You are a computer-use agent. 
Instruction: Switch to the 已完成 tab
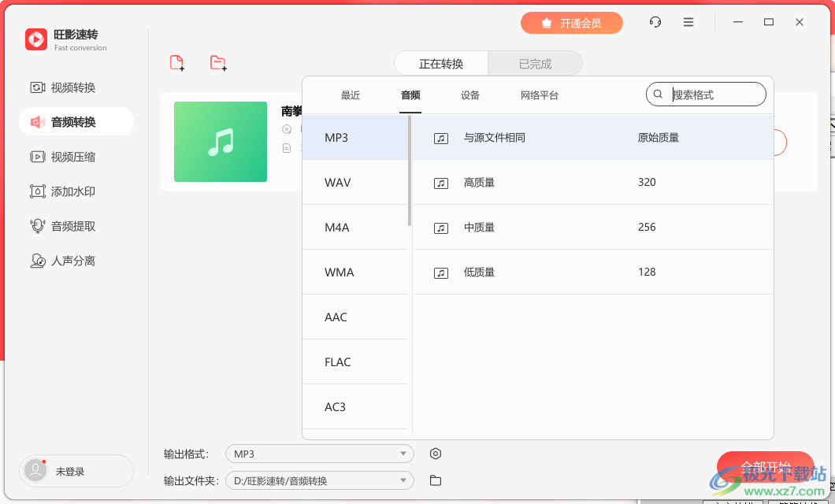pyautogui.click(x=536, y=63)
